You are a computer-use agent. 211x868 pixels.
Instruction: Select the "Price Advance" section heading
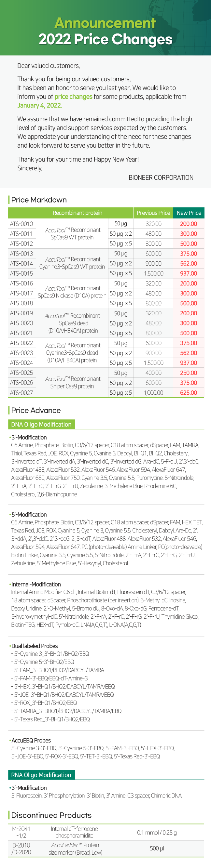(36, 410)
